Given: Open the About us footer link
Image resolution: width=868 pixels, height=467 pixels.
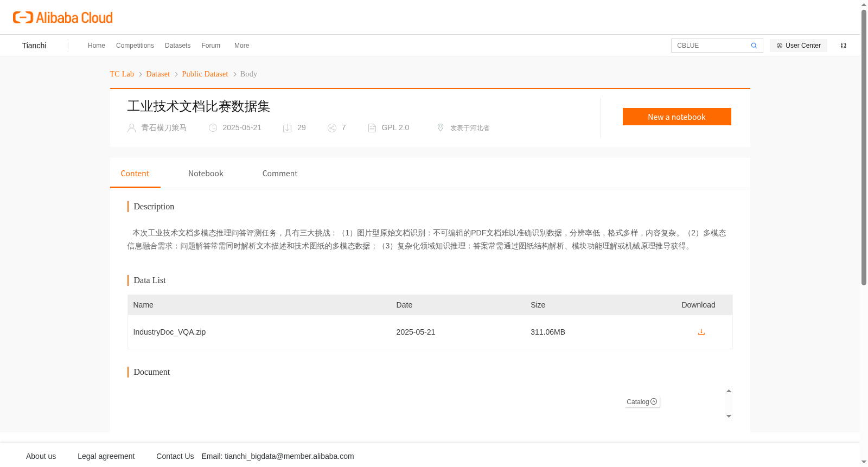Looking at the screenshot, I should click(x=41, y=456).
